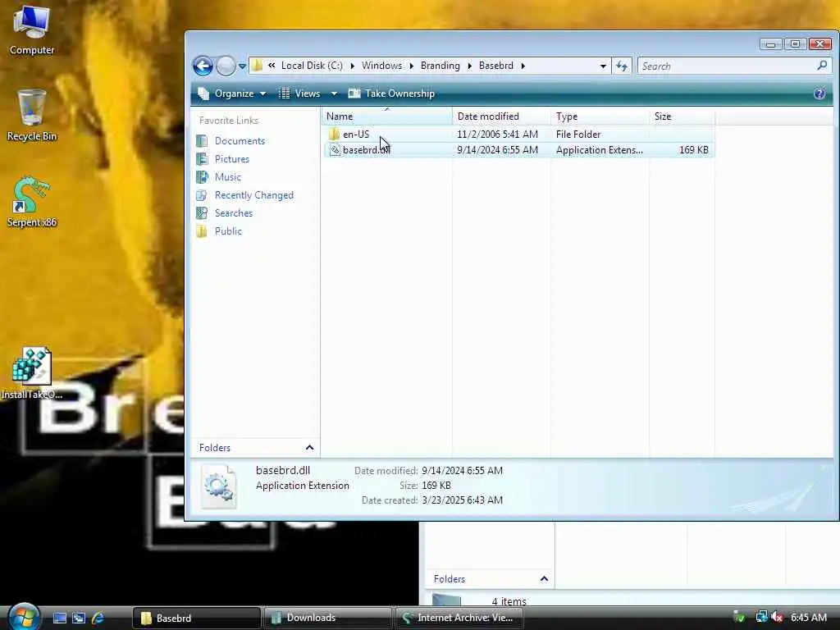840x630 pixels.
Task: Expand arrow after Windows in breadcrumb
Action: point(411,66)
